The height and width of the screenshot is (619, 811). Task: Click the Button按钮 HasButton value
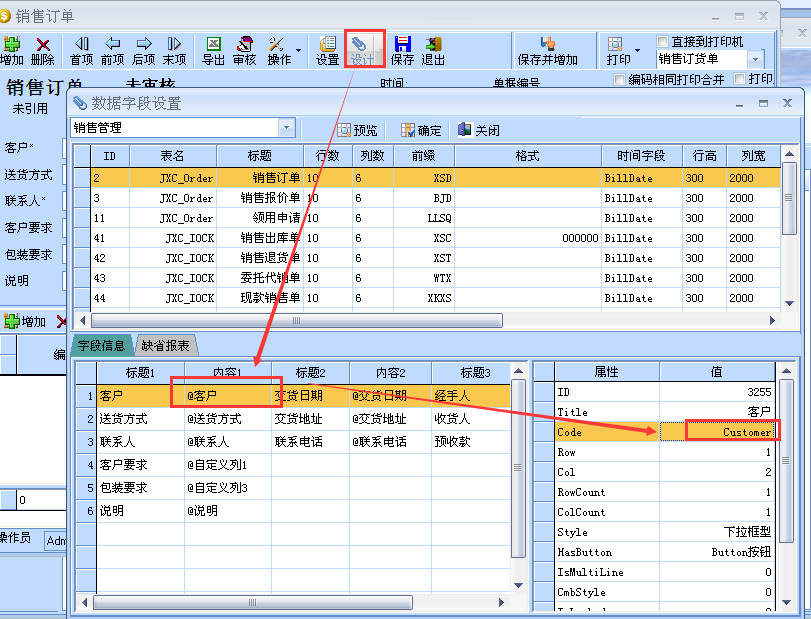click(717, 552)
